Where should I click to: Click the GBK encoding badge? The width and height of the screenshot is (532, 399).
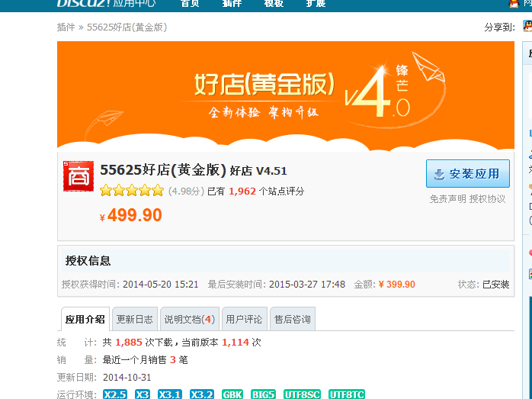[x=232, y=394]
